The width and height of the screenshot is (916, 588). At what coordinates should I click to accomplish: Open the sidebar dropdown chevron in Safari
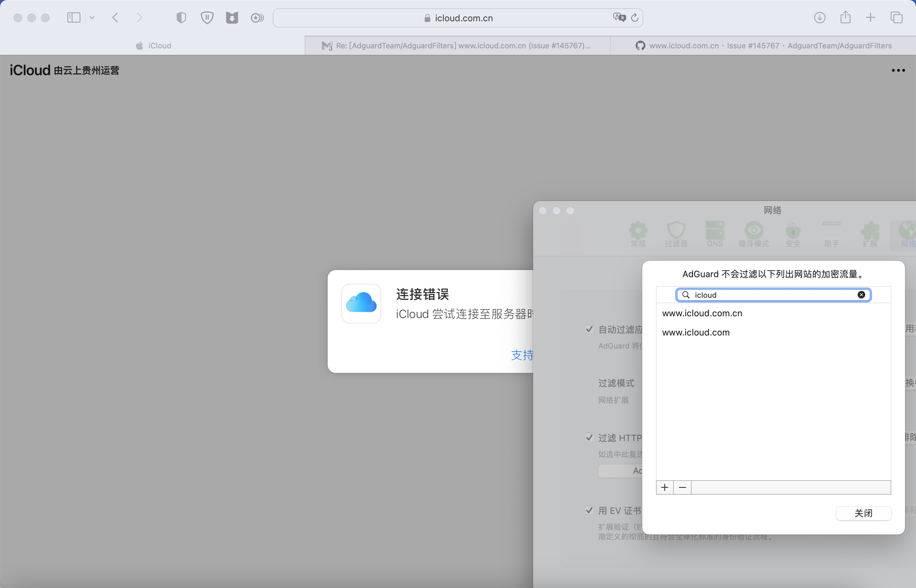[92, 17]
